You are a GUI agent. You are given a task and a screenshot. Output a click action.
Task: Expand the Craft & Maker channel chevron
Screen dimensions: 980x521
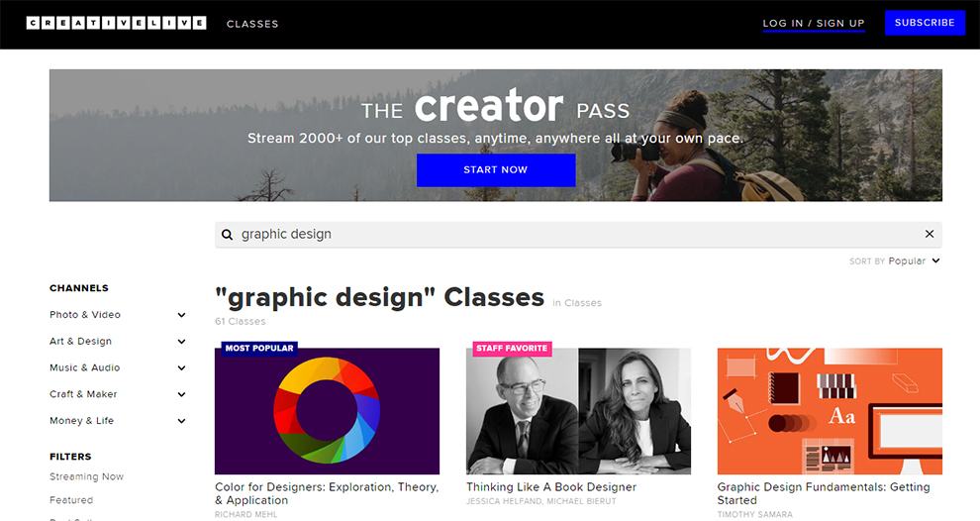(x=181, y=394)
